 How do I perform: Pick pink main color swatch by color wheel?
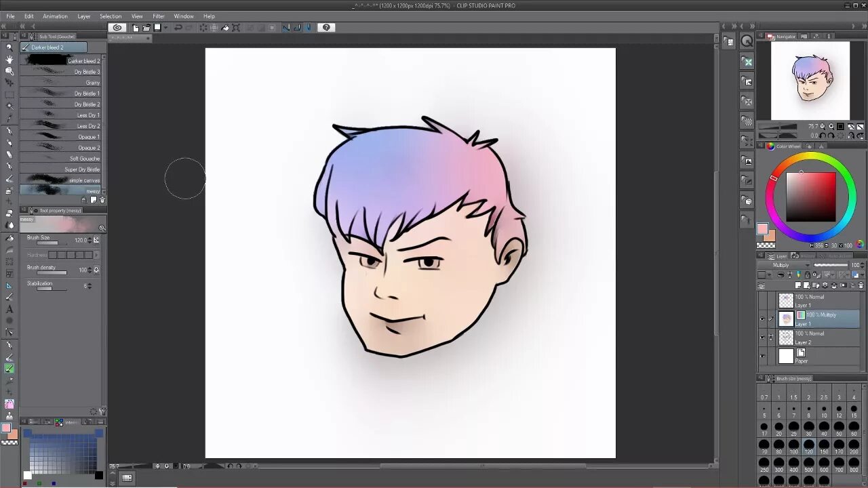pos(763,229)
